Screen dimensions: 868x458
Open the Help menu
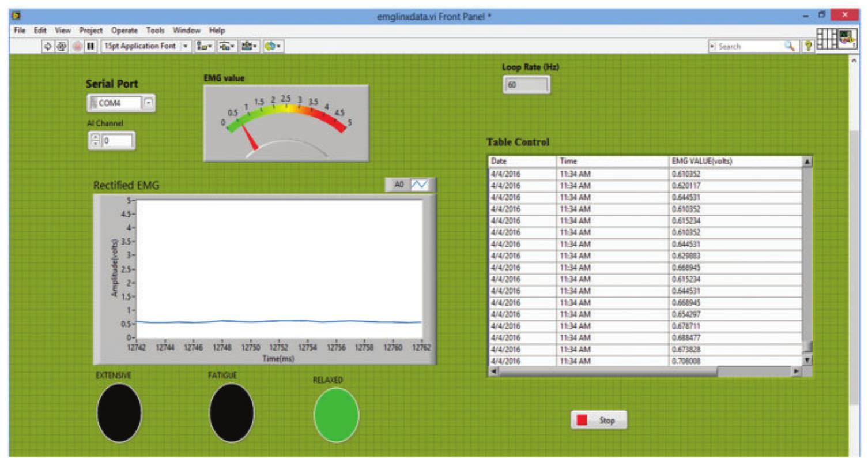pos(217,31)
